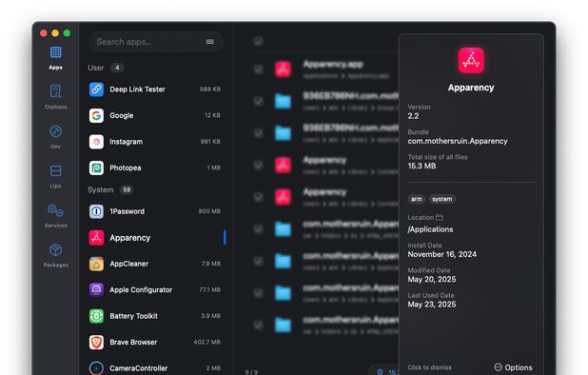Open the Apps section in sidebar
The image size is (588, 375).
pyautogui.click(x=55, y=58)
